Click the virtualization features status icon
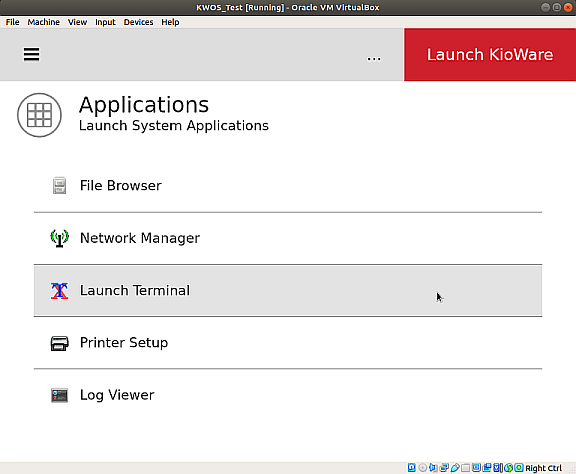Image resolution: width=576 pixels, height=474 pixels. click(497, 467)
